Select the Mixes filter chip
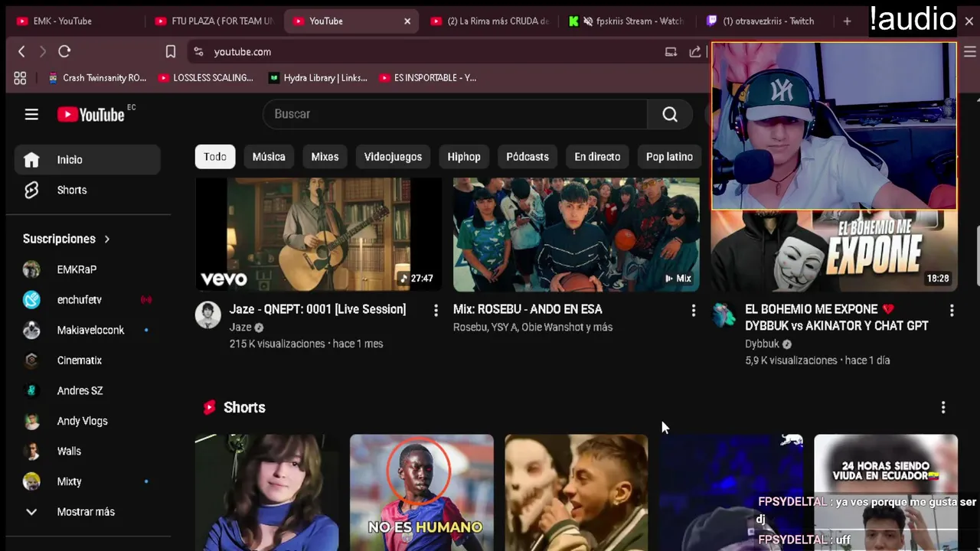The height and width of the screenshot is (551, 980). 325,156
